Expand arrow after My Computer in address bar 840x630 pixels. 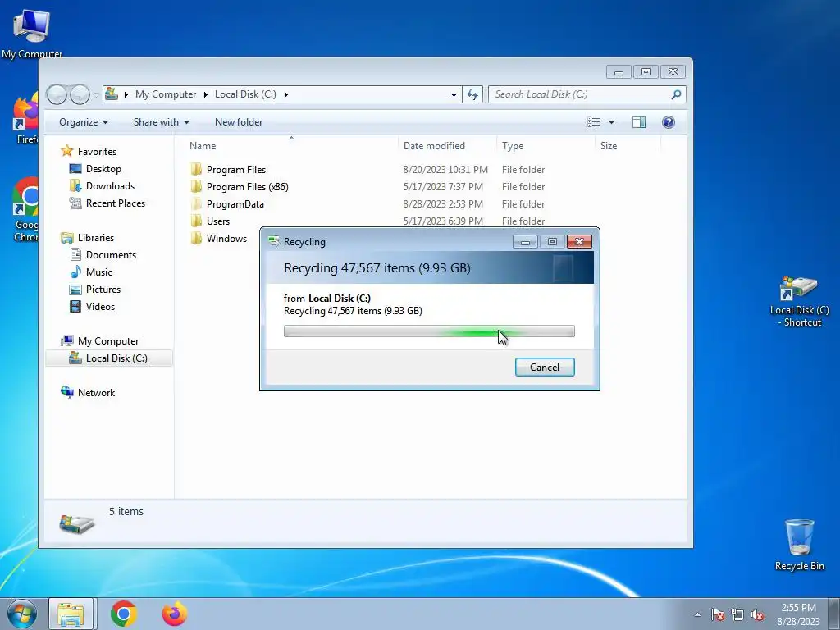pos(205,94)
